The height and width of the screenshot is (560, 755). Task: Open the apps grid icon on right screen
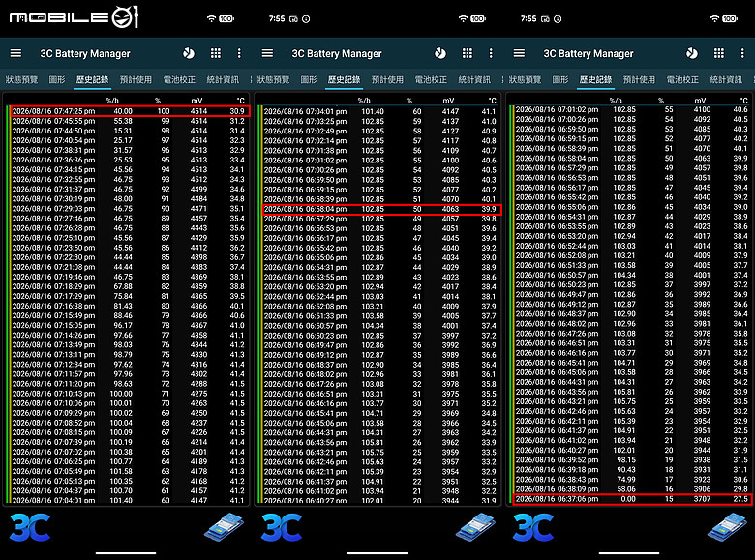click(719, 53)
